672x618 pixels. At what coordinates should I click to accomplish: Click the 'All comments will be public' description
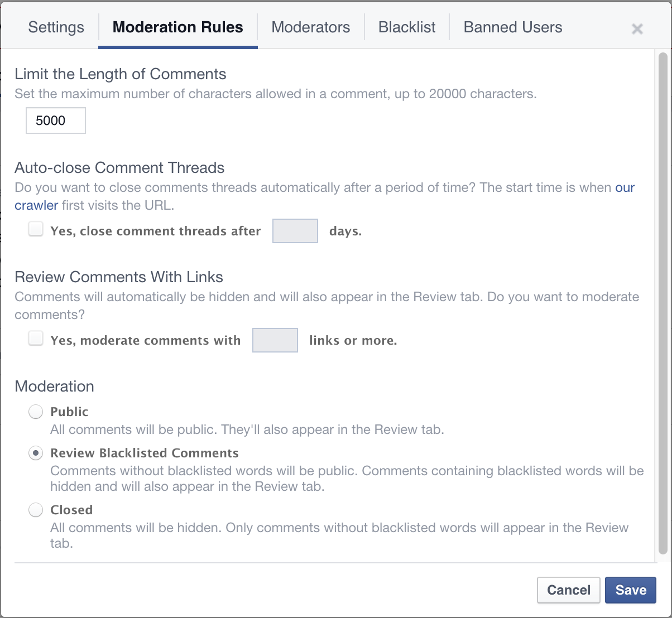click(247, 430)
